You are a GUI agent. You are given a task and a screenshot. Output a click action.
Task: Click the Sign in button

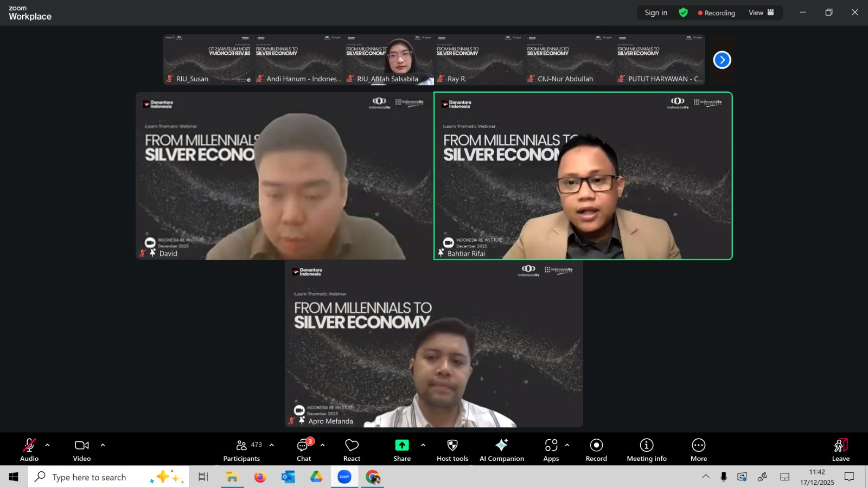[656, 12]
